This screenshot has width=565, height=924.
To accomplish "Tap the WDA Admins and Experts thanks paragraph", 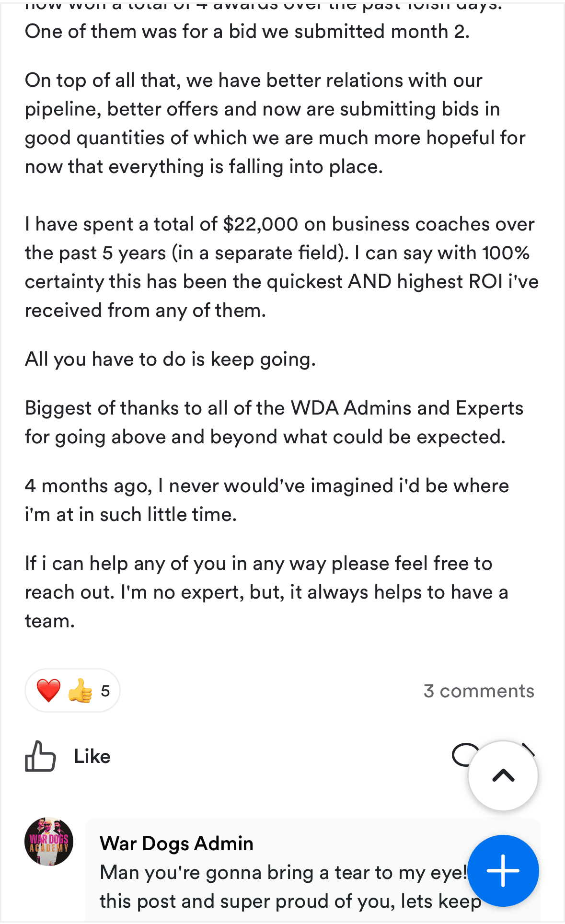I will (274, 422).
